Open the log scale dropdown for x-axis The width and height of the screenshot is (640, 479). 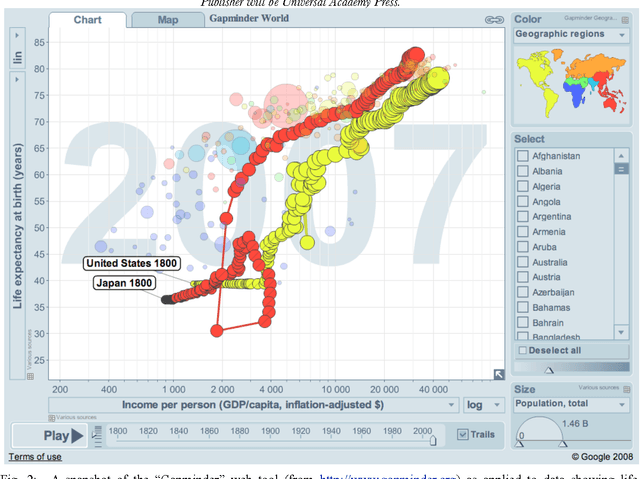coord(484,405)
